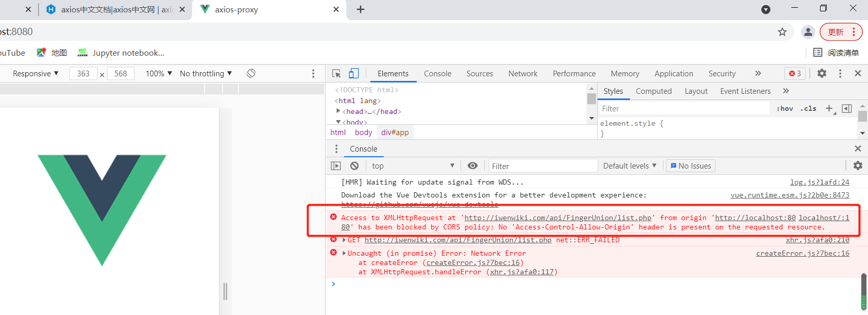Select body in the breadcrumb
This screenshot has height=315, width=868.
[363, 132]
